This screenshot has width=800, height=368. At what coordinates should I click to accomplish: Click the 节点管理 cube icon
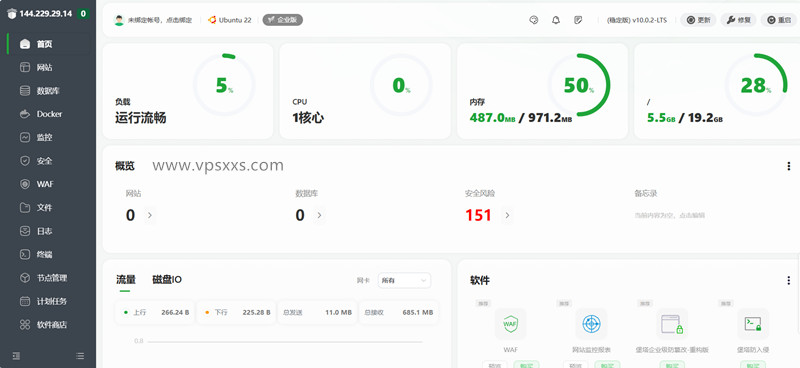(24, 278)
